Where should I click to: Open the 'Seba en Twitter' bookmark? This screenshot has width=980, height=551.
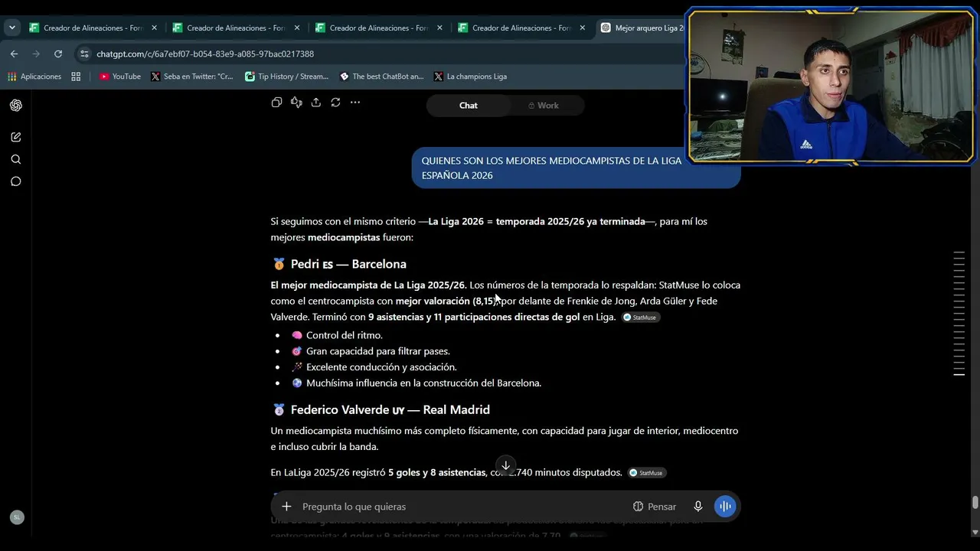pos(192,77)
